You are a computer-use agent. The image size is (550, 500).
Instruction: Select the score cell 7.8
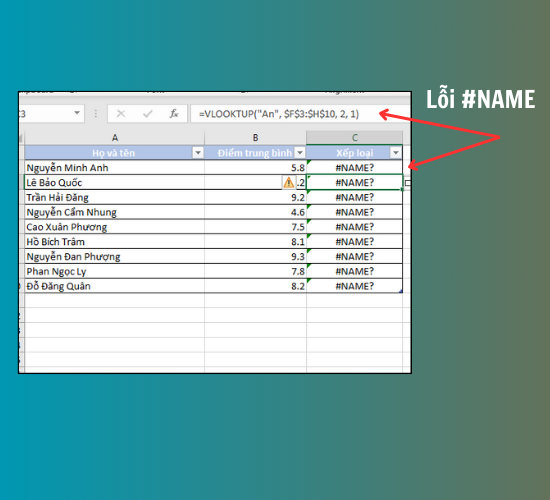255,271
